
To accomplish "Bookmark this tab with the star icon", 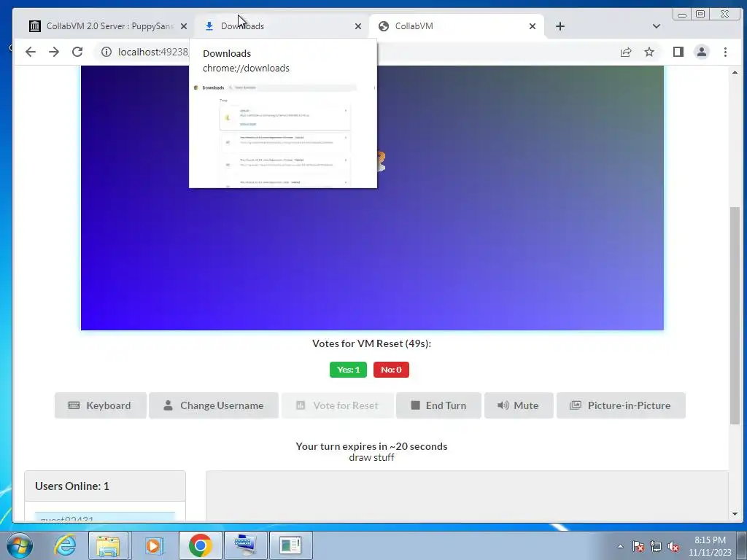I will click(649, 52).
